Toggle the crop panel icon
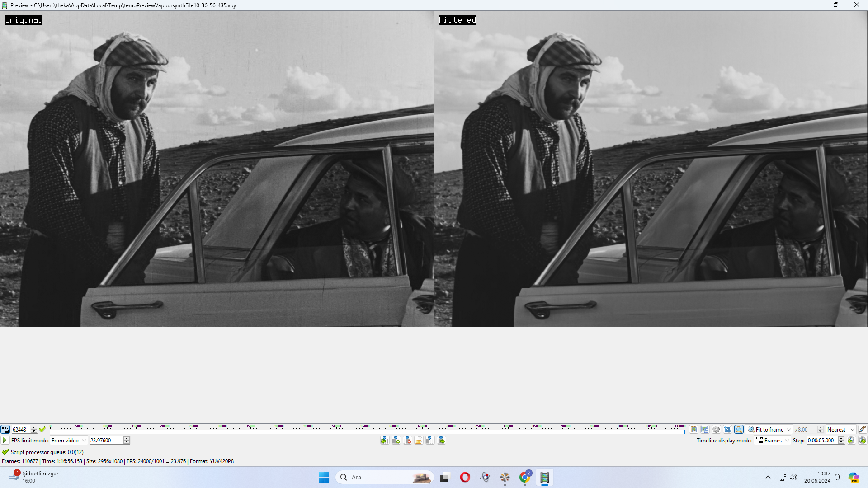 [x=727, y=430]
